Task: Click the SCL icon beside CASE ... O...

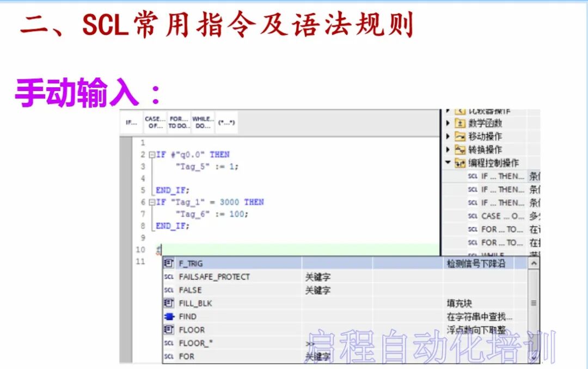Action: click(473, 216)
